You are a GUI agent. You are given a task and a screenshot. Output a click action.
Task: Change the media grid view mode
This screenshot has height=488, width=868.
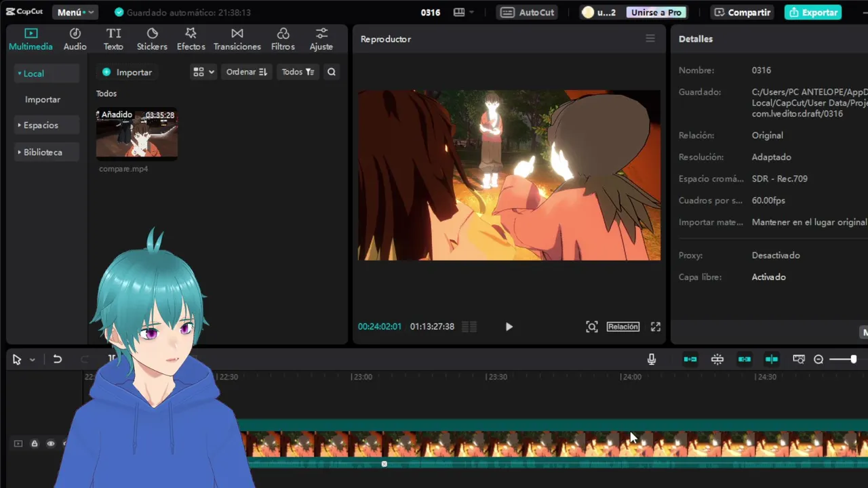pos(203,72)
